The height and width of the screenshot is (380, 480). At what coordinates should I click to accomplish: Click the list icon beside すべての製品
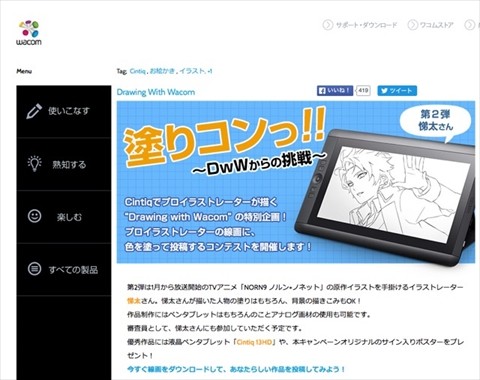point(34,269)
